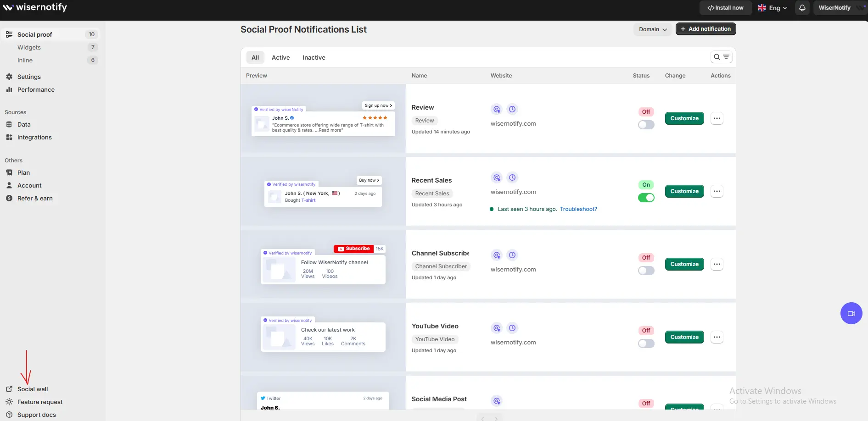Image resolution: width=868 pixels, height=421 pixels.
Task: Customize the Channel Subscriber notification
Action: pyautogui.click(x=684, y=264)
